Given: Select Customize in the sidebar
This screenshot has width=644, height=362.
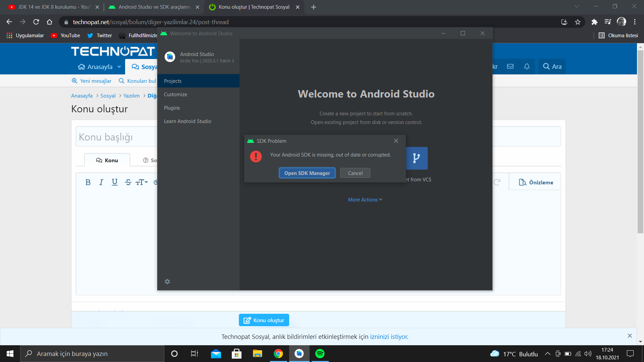Looking at the screenshot, I should pos(175,95).
